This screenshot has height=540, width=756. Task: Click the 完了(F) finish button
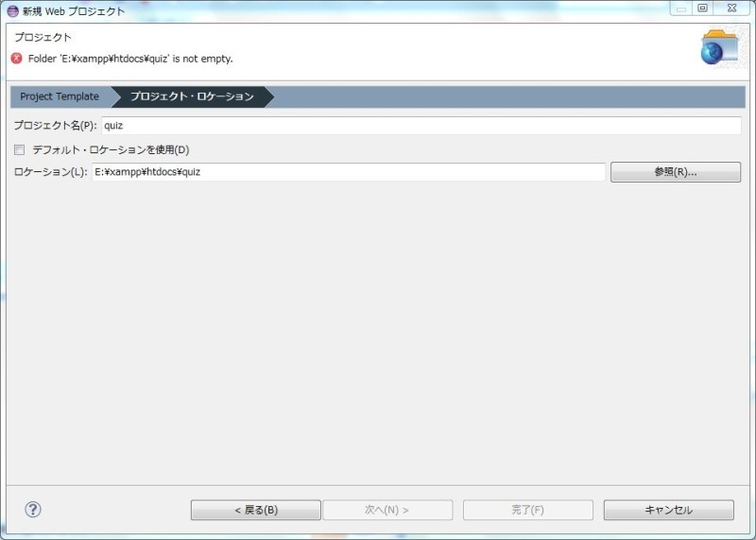point(528,510)
